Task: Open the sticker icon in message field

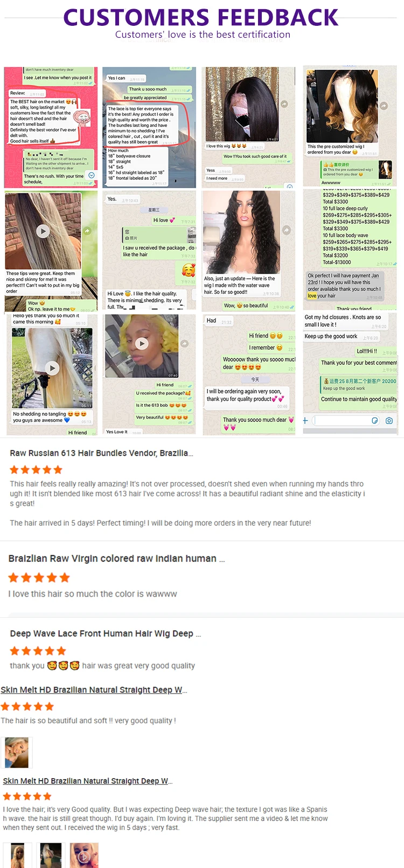Action: coord(375,421)
